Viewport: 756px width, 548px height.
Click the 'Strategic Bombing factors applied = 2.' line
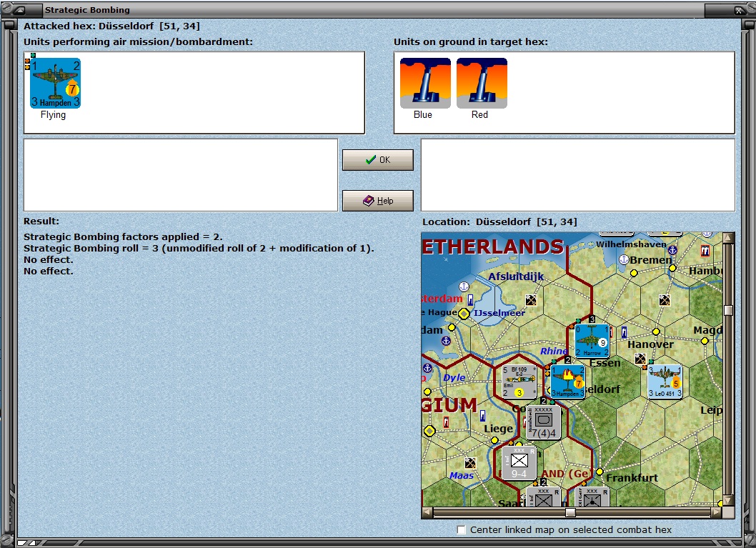123,237
